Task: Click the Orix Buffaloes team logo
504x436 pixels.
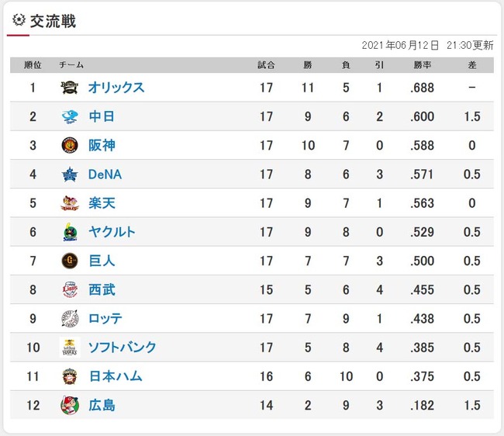Action: [70, 88]
